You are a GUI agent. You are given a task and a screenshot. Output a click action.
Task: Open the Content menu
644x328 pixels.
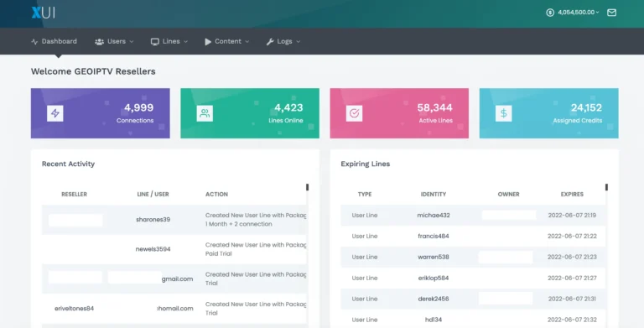[x=227, y=41]
